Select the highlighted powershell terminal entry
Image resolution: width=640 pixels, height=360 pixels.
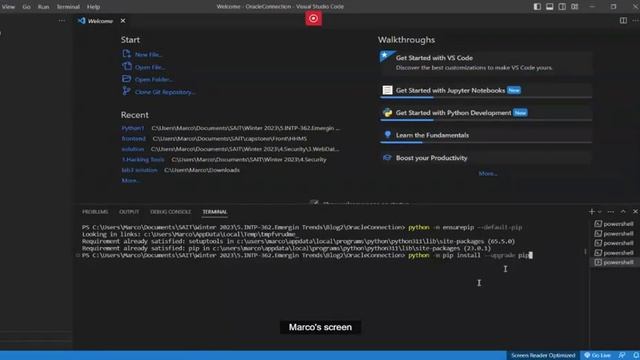coord(614,262)
